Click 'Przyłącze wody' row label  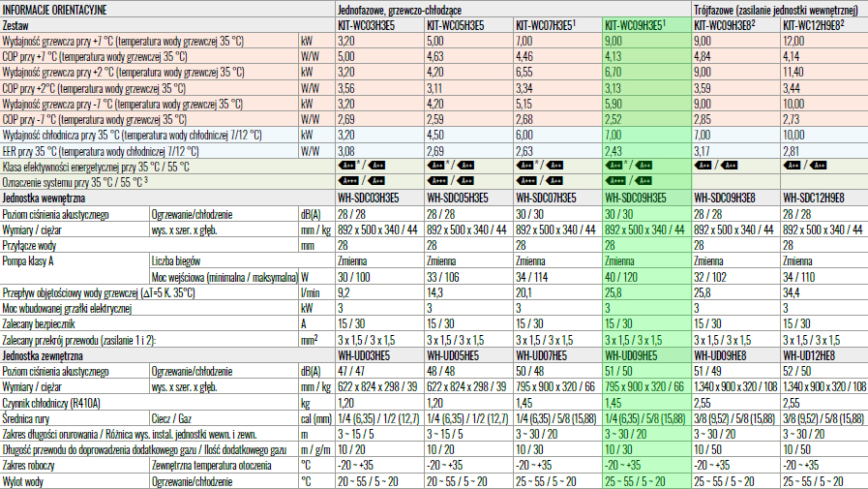click(29, 245)
